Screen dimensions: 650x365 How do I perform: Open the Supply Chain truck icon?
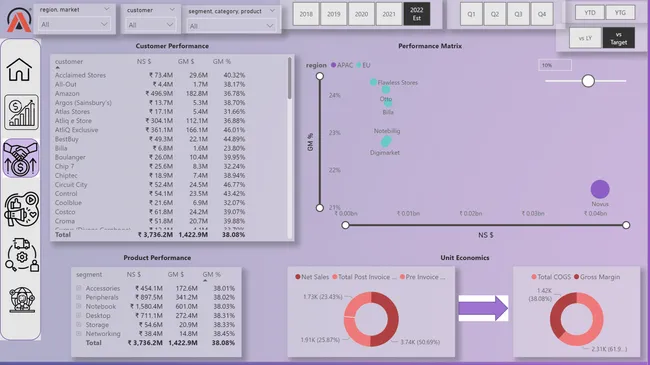(x=22, y=255)
